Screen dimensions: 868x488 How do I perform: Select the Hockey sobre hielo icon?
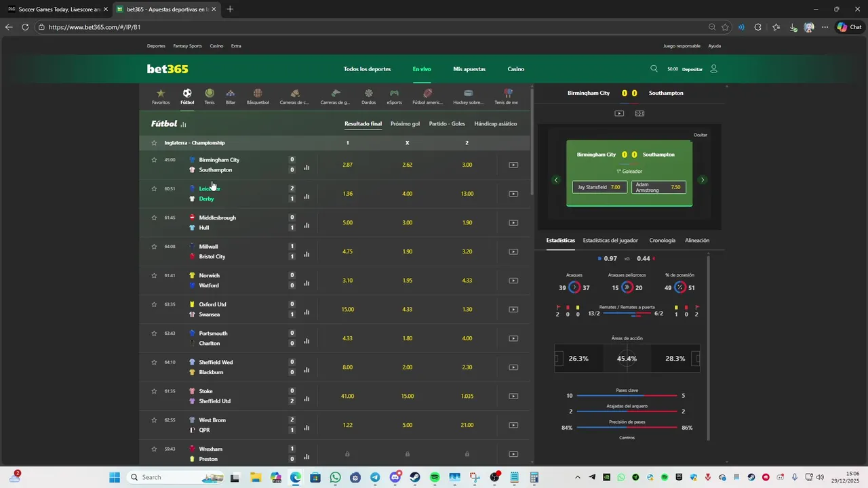[x=468, y=97]
